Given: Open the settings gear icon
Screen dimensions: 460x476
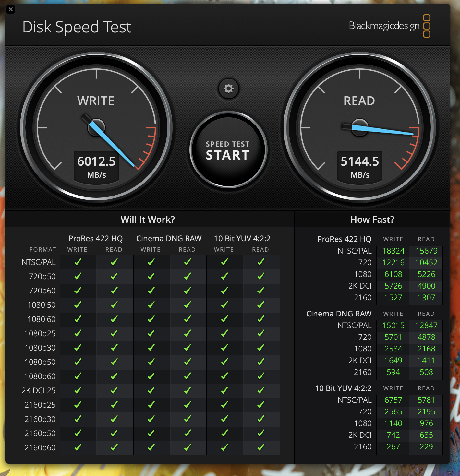Looking at the screenshot, I should point(229,89).
